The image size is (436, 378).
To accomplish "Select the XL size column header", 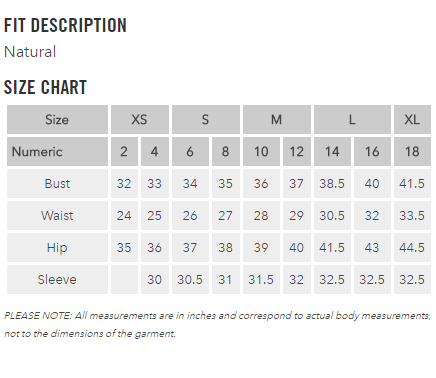I will tap(412, 119).
